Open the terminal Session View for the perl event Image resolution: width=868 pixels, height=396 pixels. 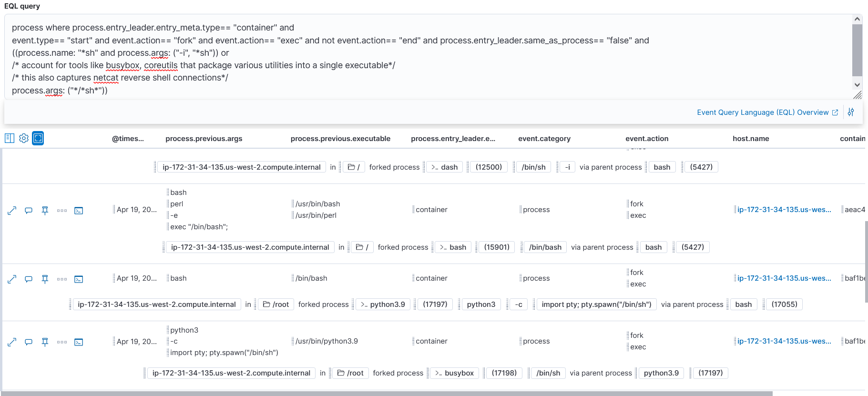click(79, 210)
